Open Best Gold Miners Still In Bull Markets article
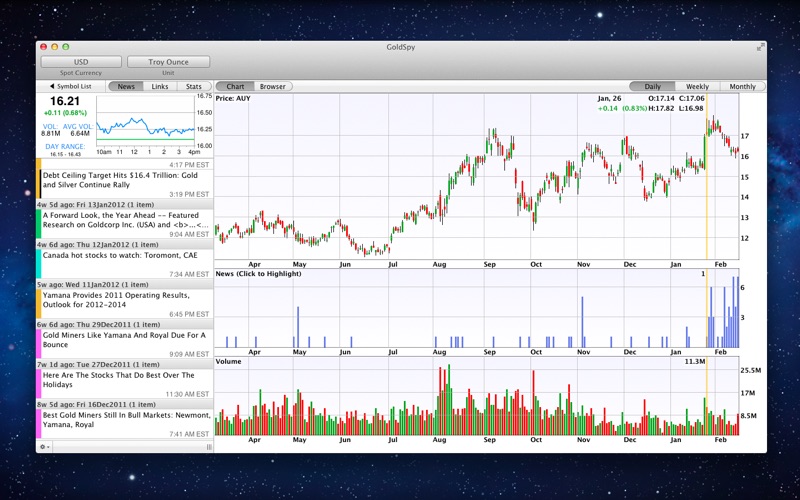 125,423
